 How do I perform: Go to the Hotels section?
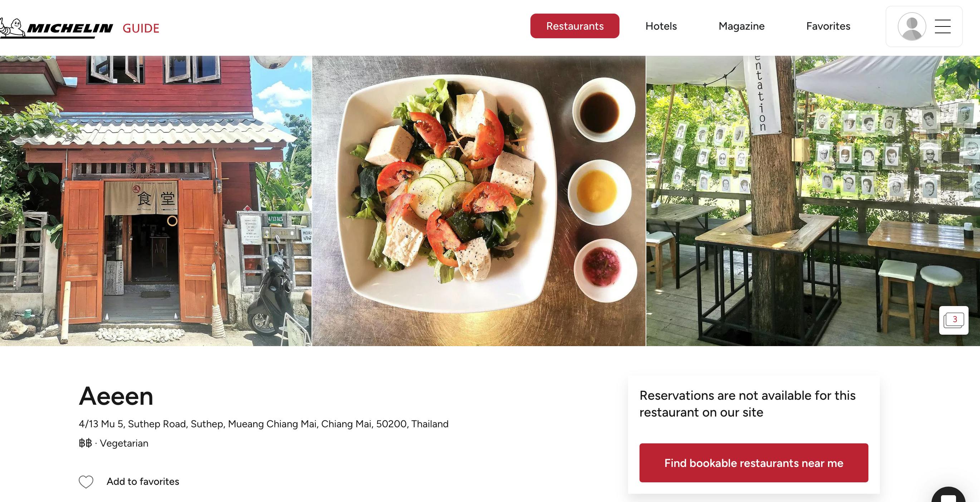tap(661, 26)
